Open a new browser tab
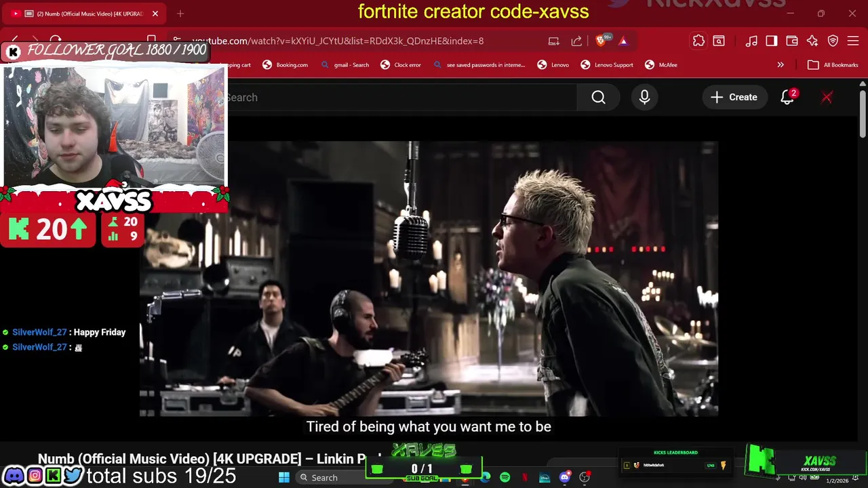This screenshot has width=868, height=488. (x=180, y=14)
